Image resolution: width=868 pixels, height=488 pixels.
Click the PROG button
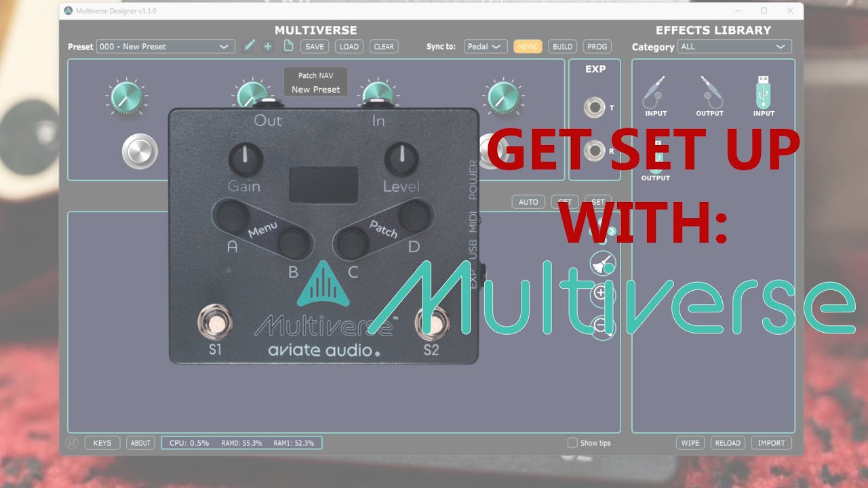click(x=597, y=47)
